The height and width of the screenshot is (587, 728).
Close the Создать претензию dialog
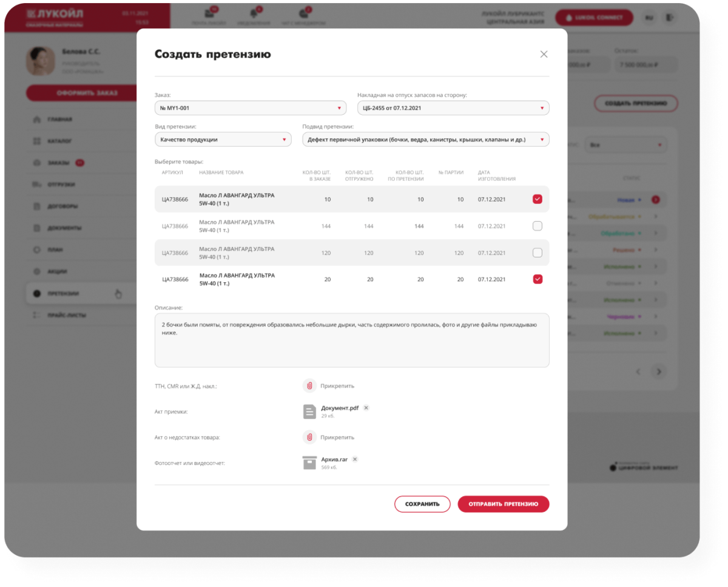click(544, 54)
